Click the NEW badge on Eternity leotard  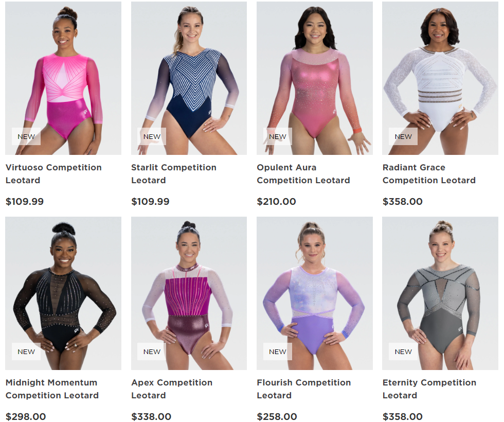click(x=403, y=351)
